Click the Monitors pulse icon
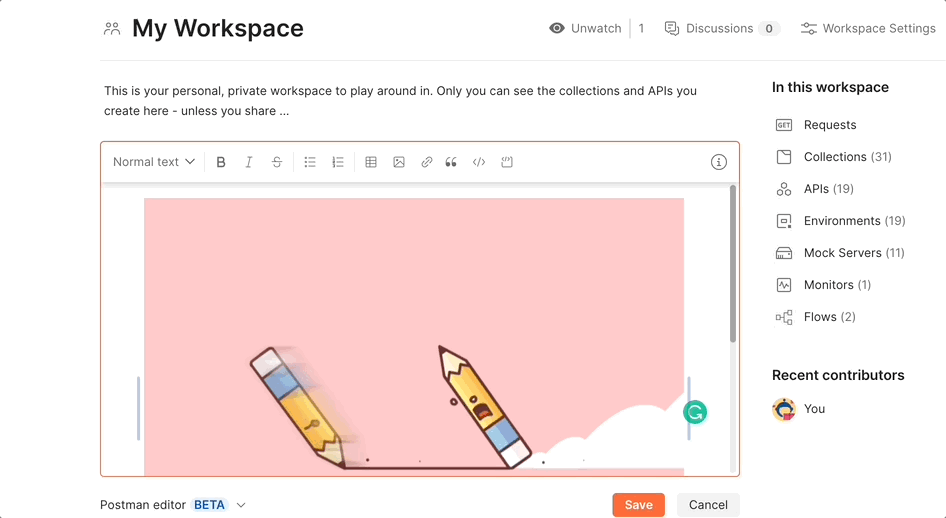 coord(784,285)
